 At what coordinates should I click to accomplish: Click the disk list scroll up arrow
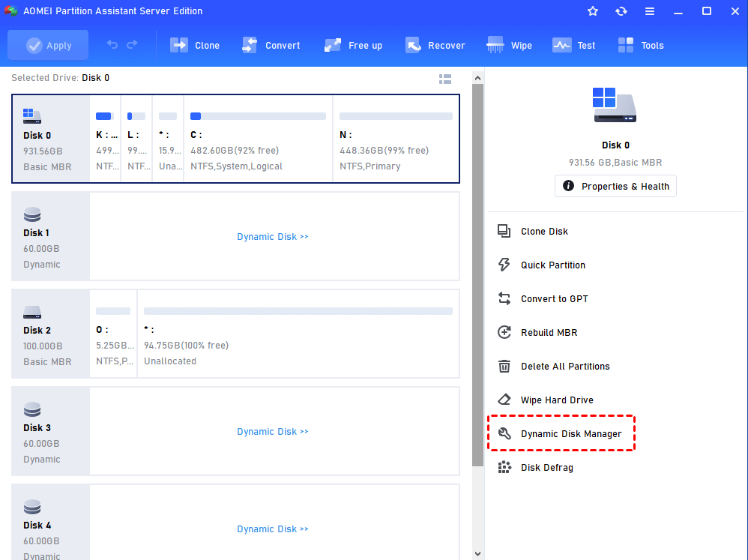[477, 78]
